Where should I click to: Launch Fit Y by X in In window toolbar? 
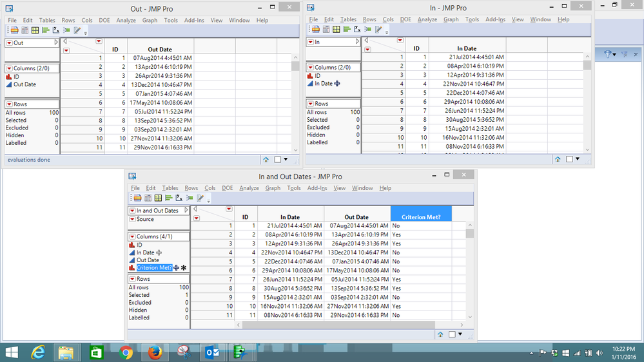tap(357, 29)
